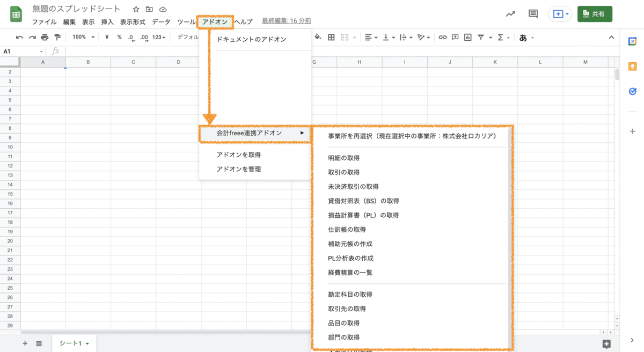Click the fill color paint bucket icon

click(318, 37)
